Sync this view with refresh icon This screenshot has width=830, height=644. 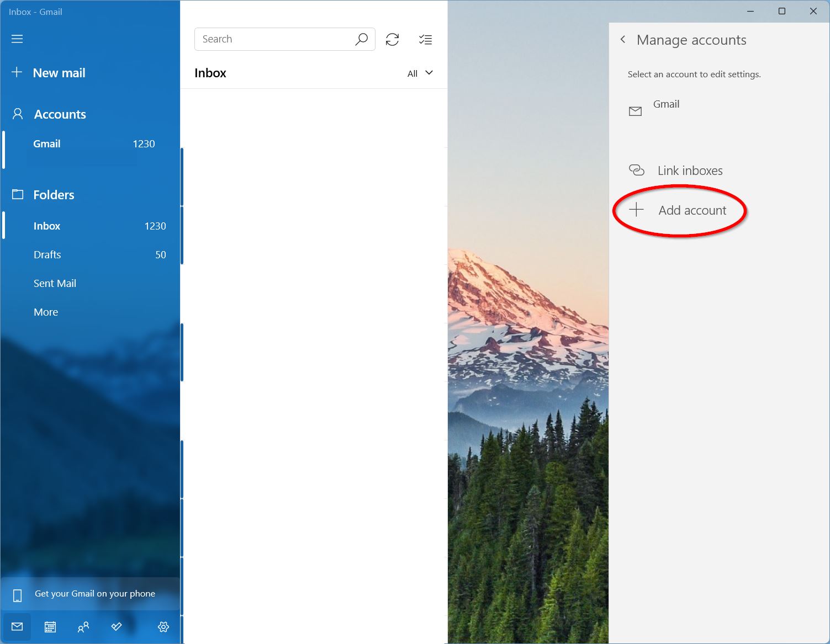tap(393, 39)
